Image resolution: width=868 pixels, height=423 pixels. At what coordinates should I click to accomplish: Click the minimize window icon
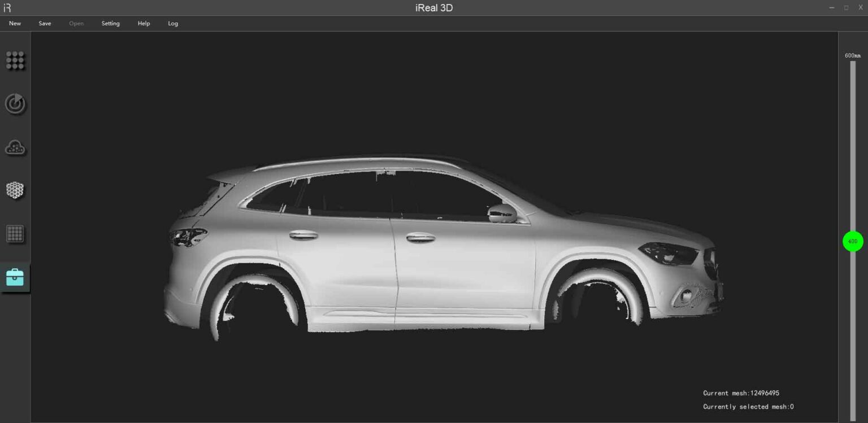(831, 7)
